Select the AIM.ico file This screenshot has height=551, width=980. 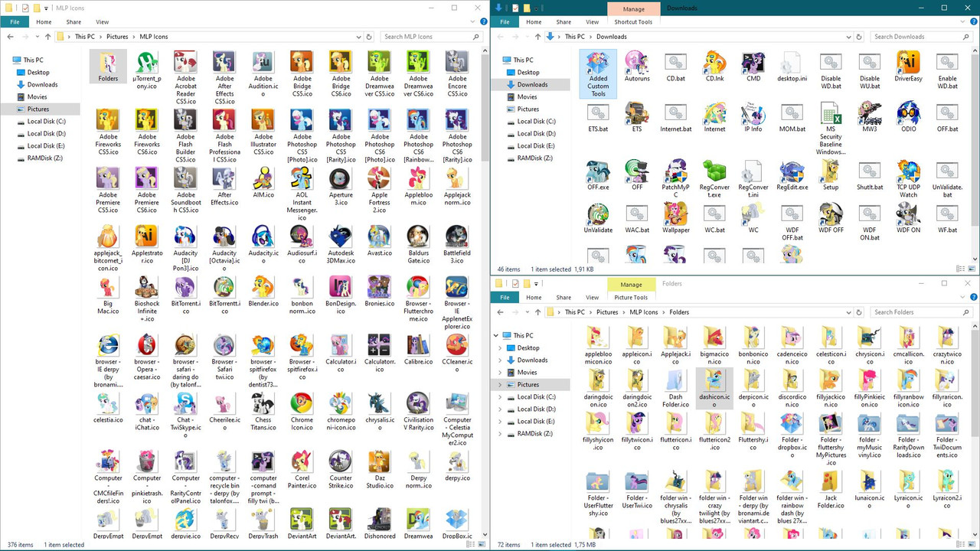263,182
